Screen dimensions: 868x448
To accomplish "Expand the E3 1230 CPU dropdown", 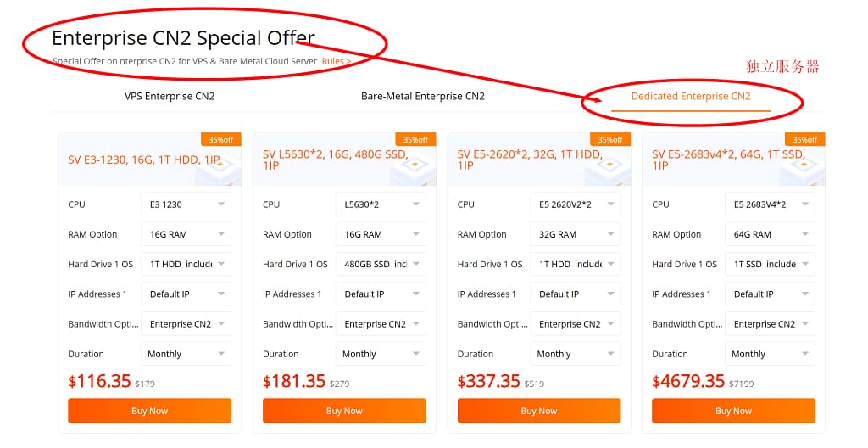I will pyautogui.click(x=186, y=204).
